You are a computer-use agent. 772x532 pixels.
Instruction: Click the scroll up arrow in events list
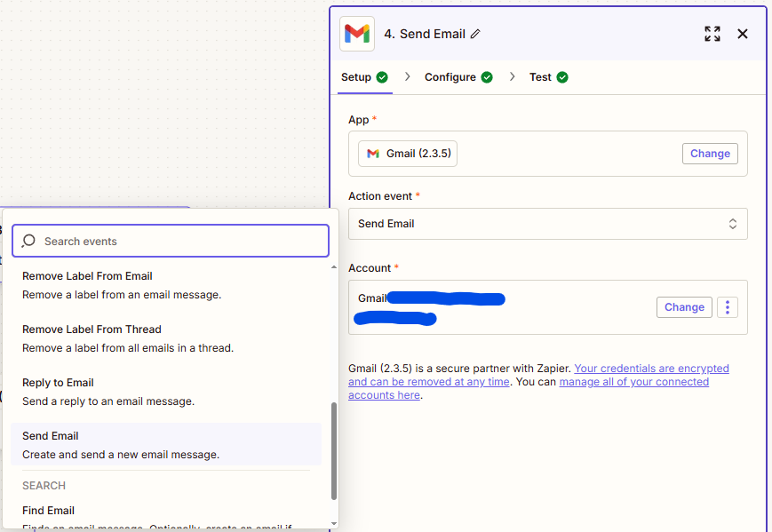[x=334, y=267]
